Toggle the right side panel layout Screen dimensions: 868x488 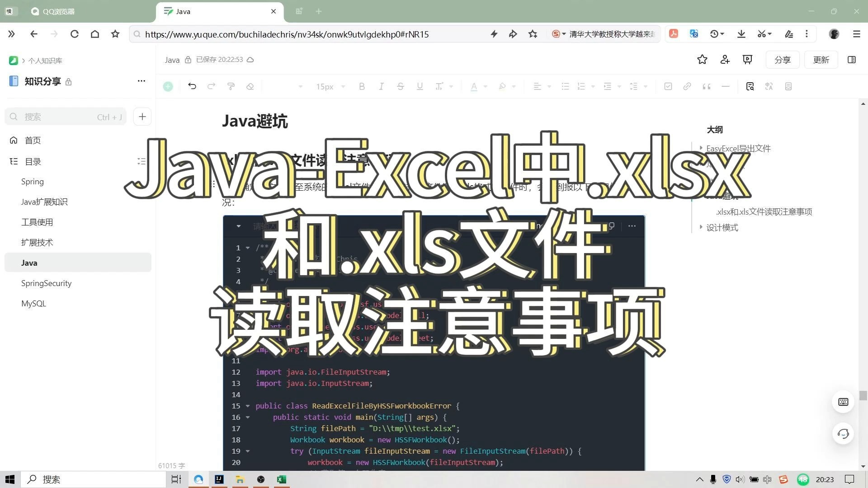pyautogui.click(x=852, y=60)
